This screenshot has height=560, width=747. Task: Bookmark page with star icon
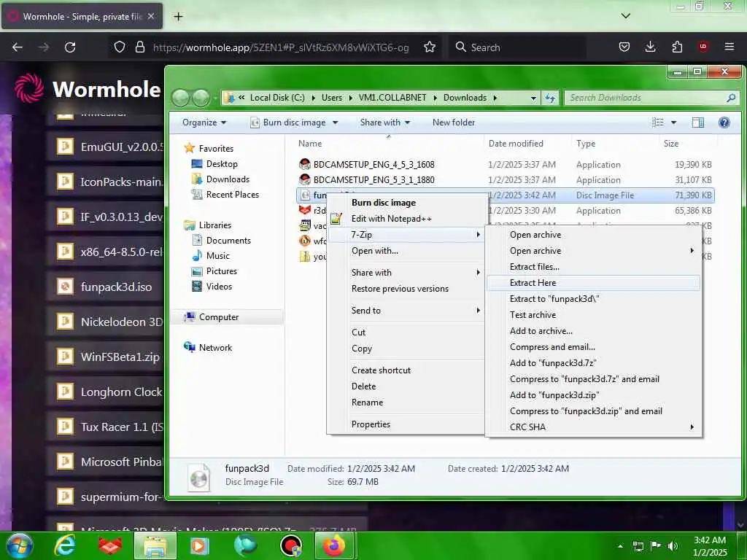coord(430,47)
